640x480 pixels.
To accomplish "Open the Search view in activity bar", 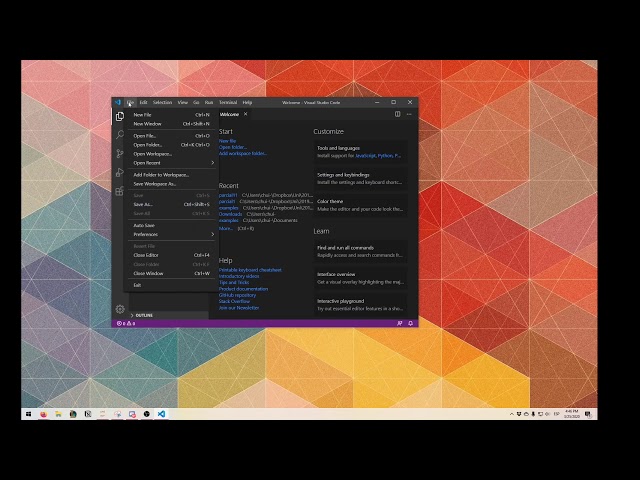I will coord(120,135).
